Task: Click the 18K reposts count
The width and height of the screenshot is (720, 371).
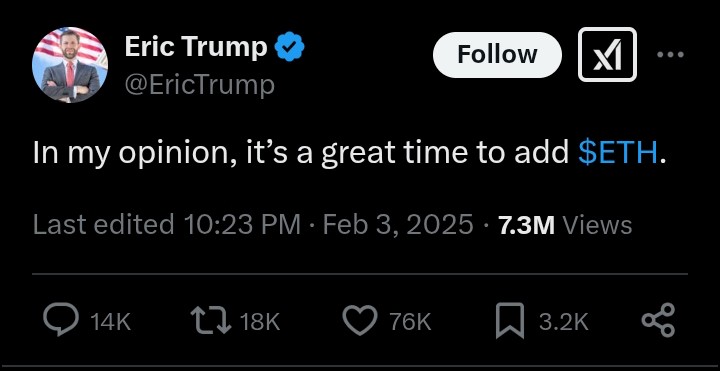Action: coord(260,322)
